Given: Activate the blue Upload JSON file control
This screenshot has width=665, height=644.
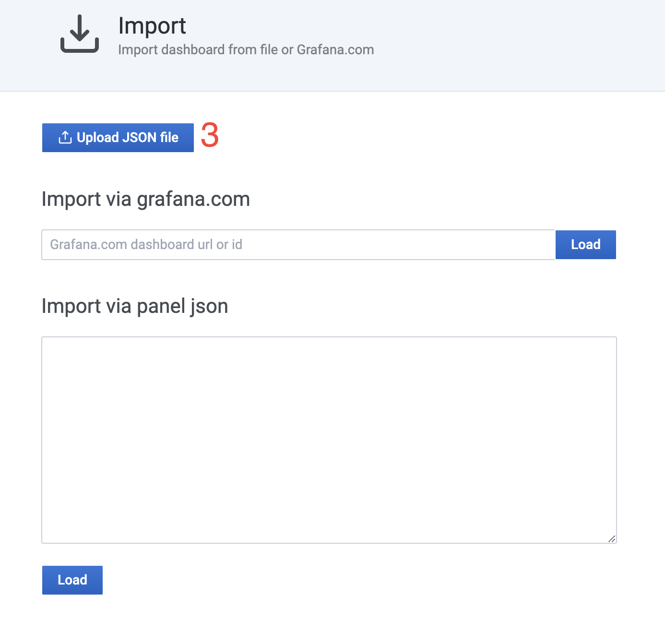Looking at the screenshot, I should click(x=118, y=137).
